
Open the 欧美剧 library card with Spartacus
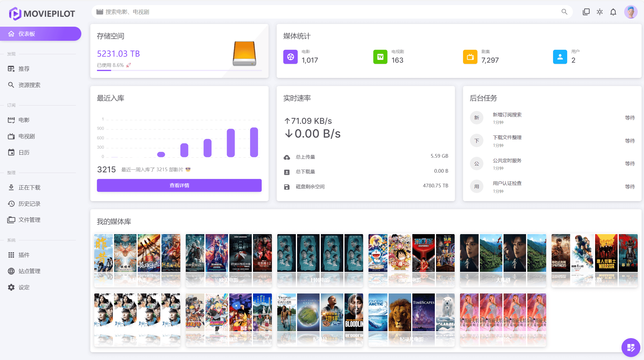click(594, 260)
